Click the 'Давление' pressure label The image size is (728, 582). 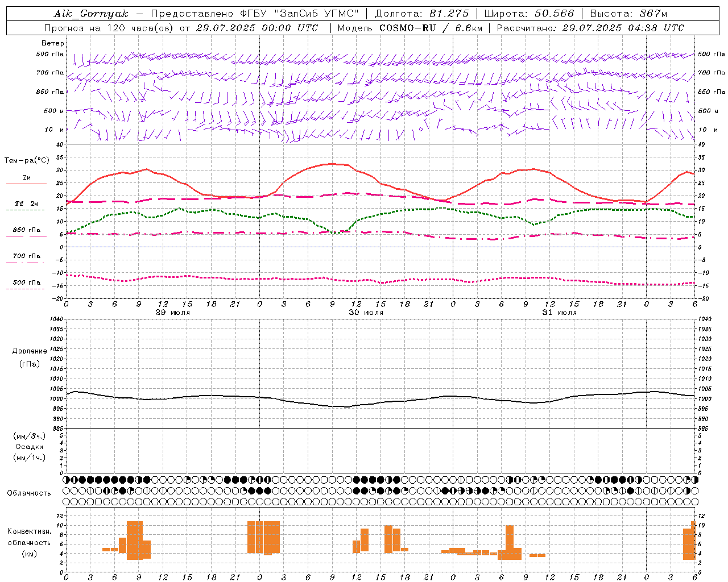pos(30,351)
